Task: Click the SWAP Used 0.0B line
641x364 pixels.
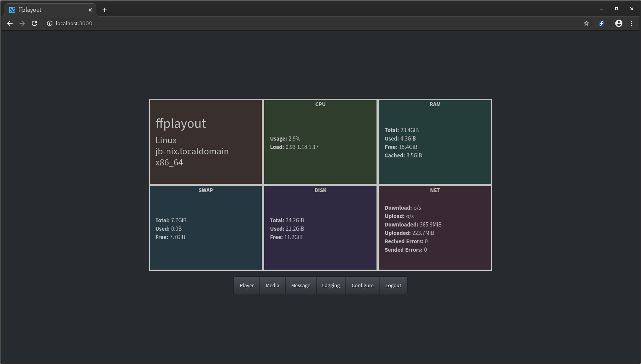Action: [169, 229]
